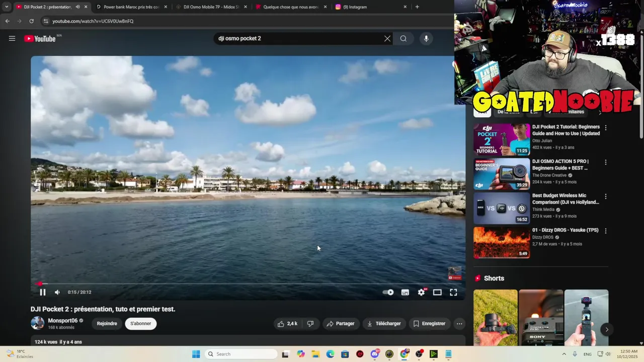Viewport: 644px width, 362px height.
Task: Pause the playing video
Action: [43, 292]
